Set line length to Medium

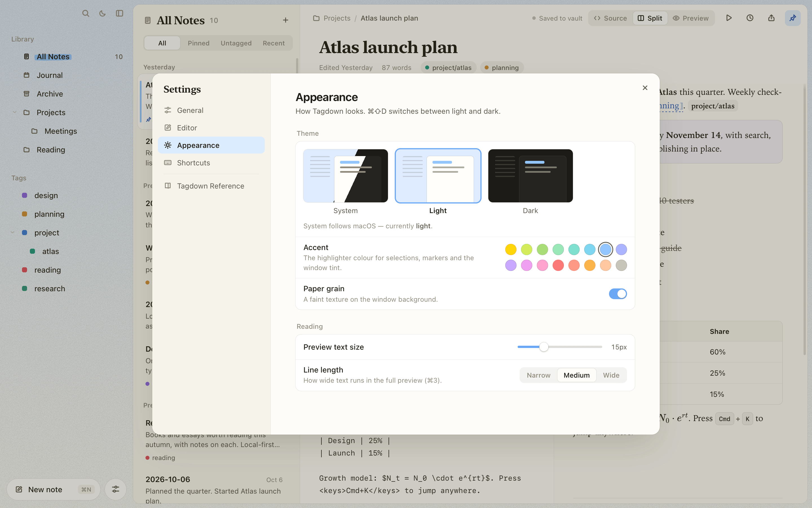tap(577, 375)
